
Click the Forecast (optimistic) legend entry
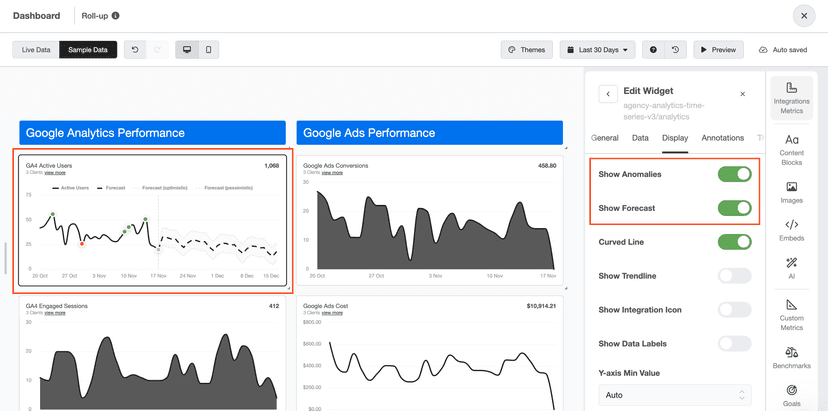point(161,188)
